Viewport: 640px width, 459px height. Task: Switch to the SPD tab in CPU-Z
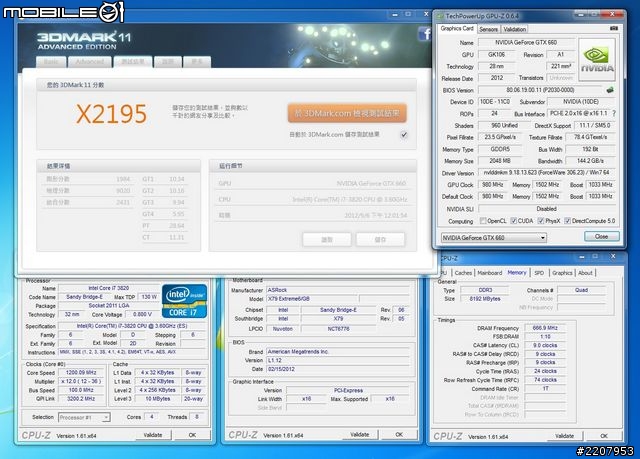(539, 273)
